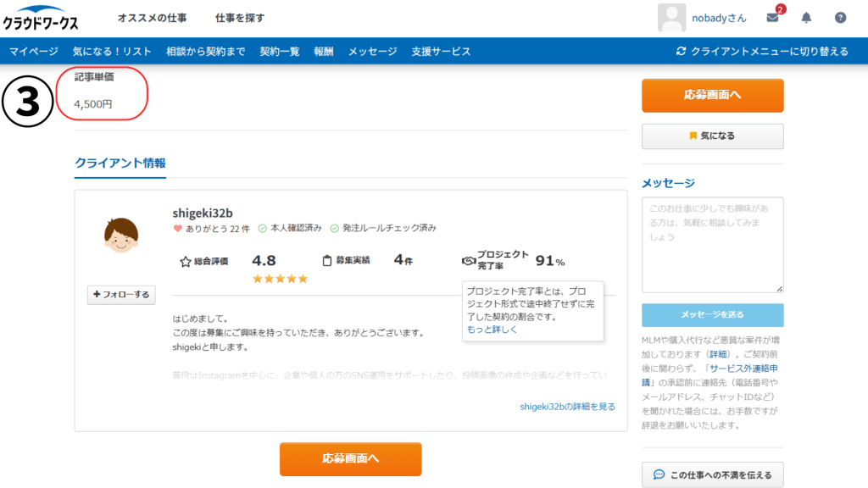The height and width of the screenshot is (488, 868).
Task: Click the five-star rating display
Action: pyautogui.click(x=280, y=279)
